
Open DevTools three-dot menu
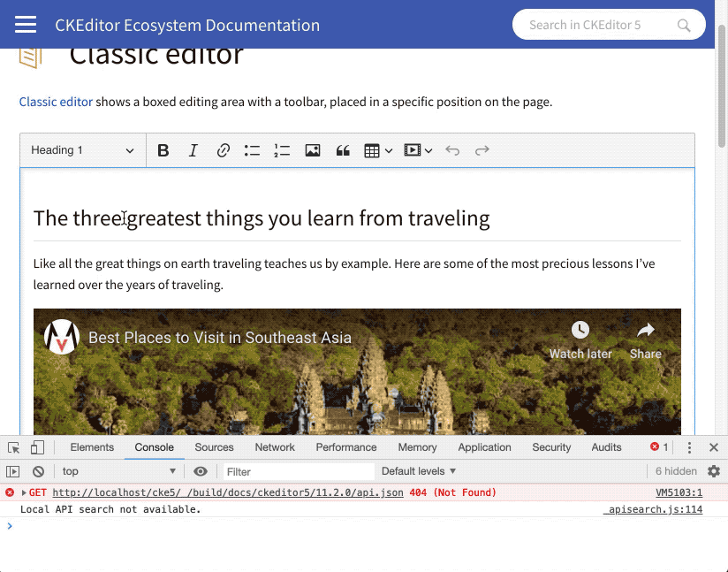click(x=689, y=447)
